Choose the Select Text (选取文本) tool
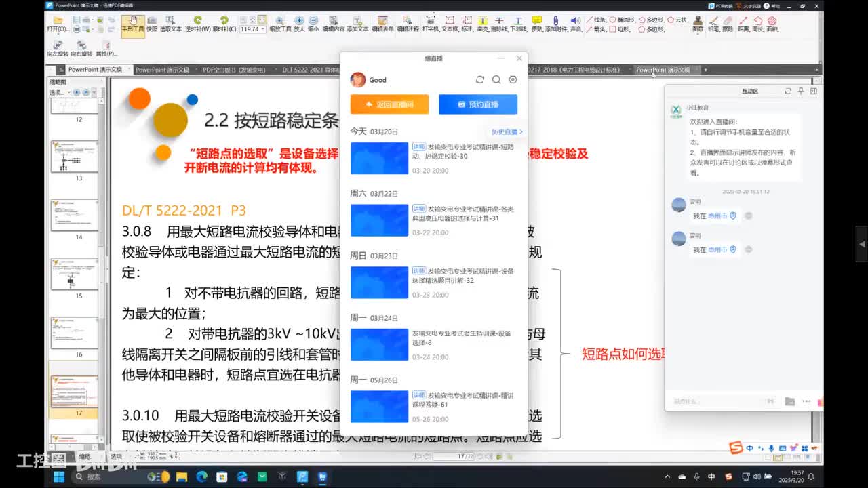Screen dimensions: 868x488 click(170, 25)
